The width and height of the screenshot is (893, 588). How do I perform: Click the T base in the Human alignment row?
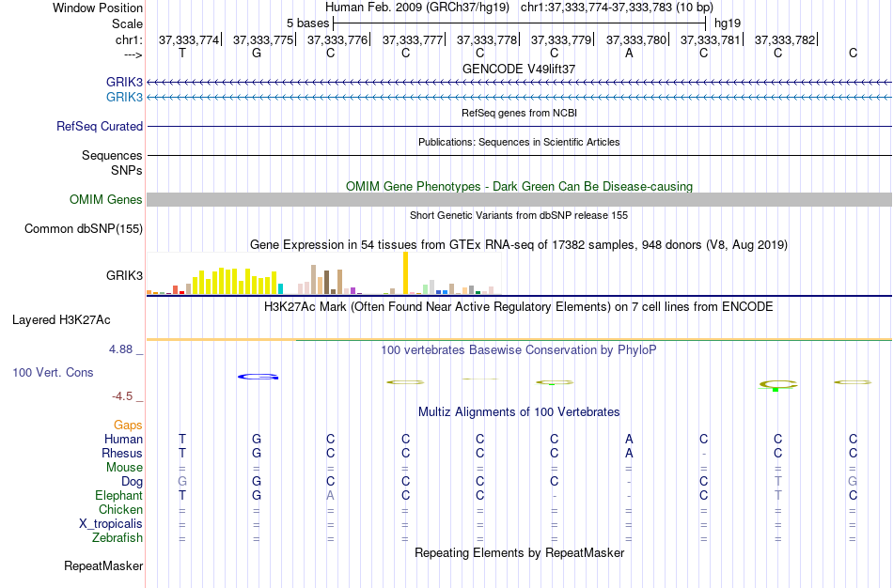point(182,439)
